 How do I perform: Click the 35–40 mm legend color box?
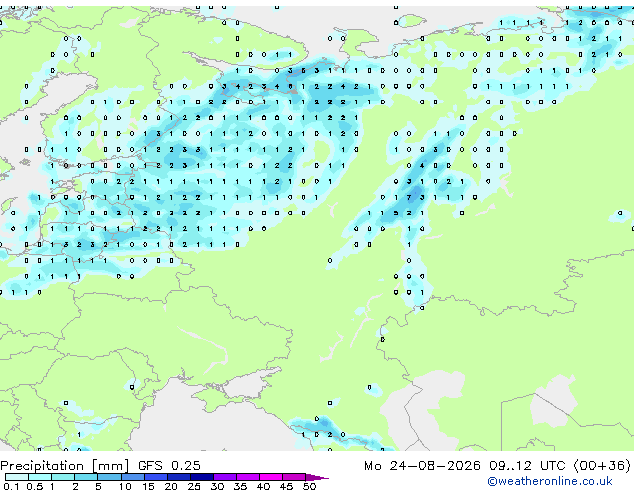click(248, 477)
